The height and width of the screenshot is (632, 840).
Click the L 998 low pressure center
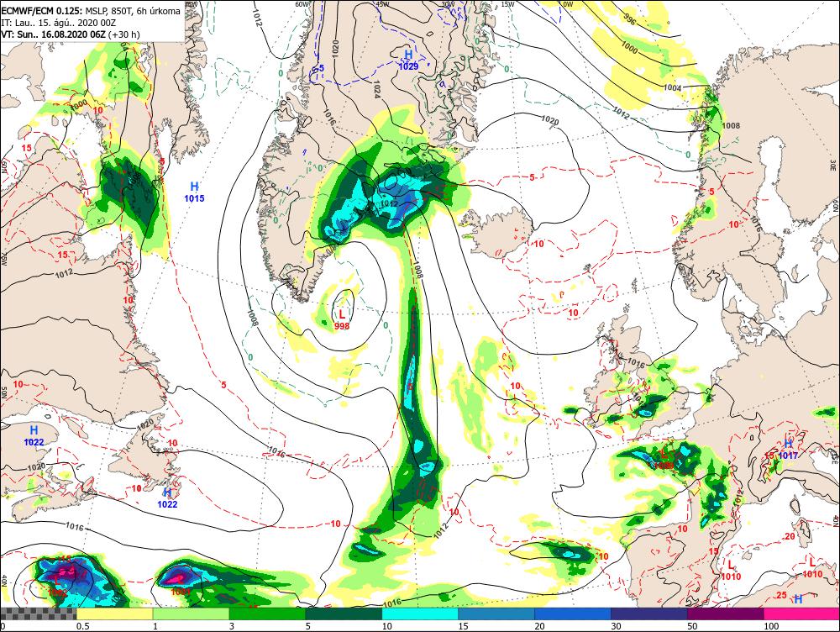click(x=342, y=319)
